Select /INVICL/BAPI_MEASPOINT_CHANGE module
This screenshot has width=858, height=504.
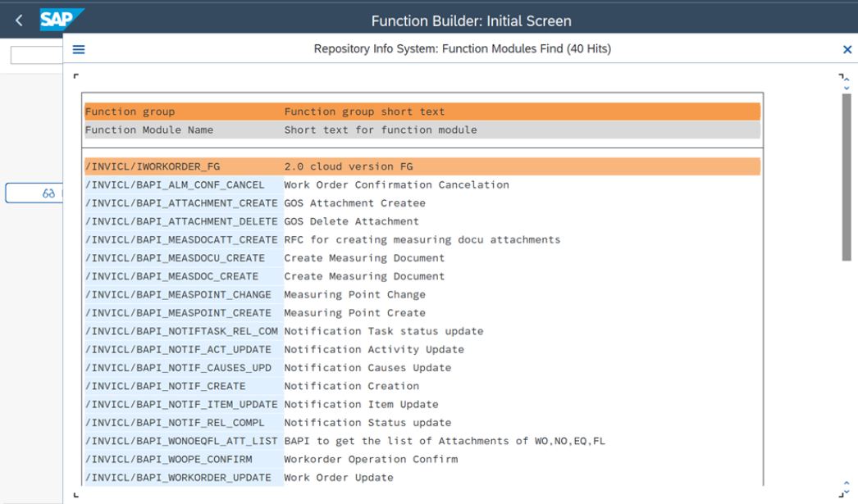point(178,295)
